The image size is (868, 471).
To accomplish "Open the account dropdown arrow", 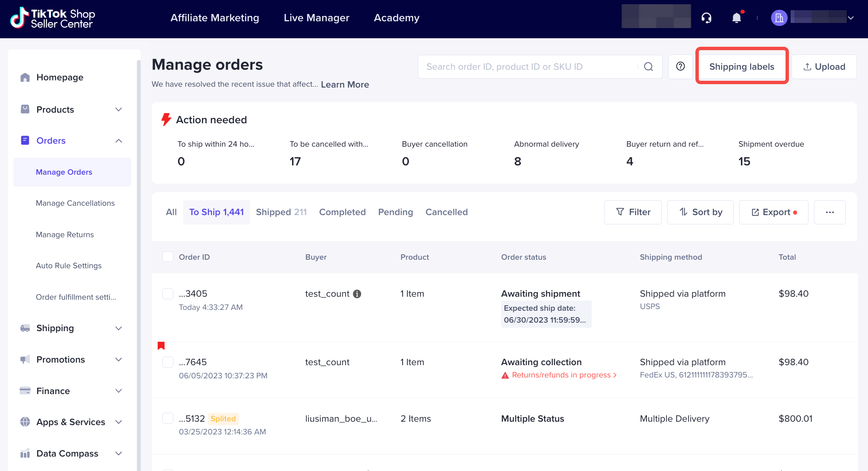I will point(851,18).
